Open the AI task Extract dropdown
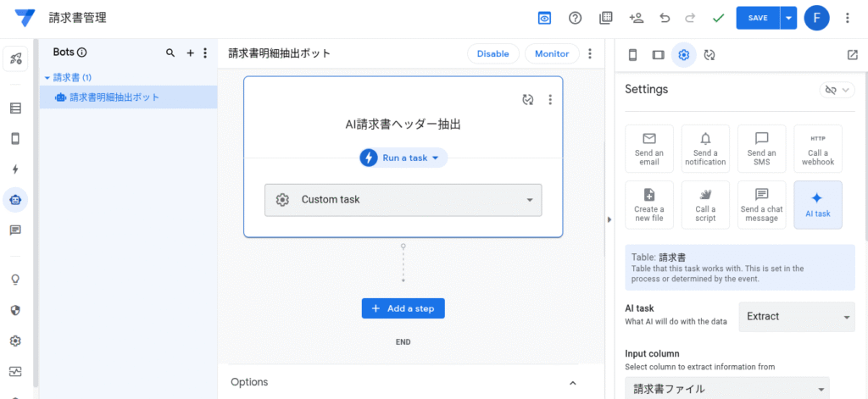The width and height of the screenshot is (868, 399). [x=797, y=317]
